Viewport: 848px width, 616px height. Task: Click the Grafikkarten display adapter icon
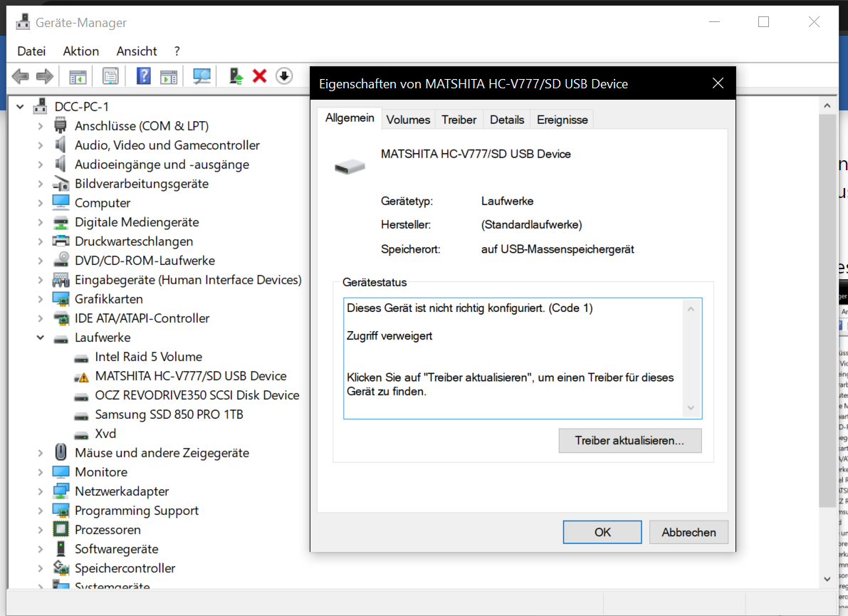(x=61, y=299)
